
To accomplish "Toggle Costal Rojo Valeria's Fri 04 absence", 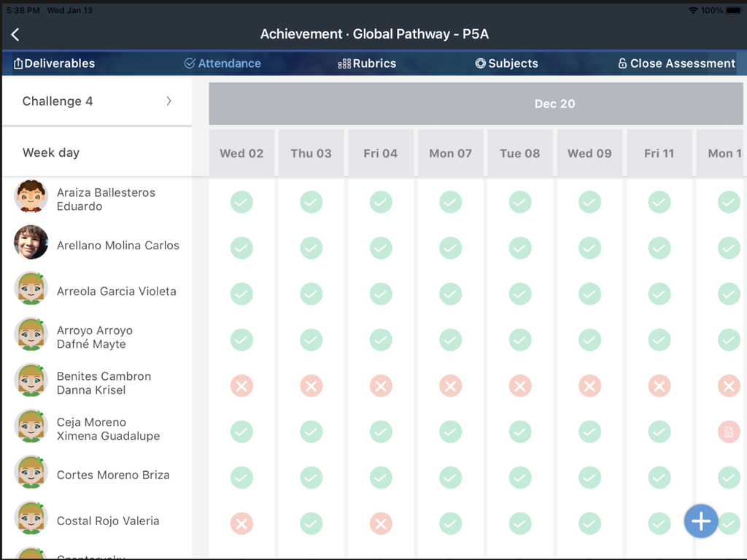I will 380,524.
